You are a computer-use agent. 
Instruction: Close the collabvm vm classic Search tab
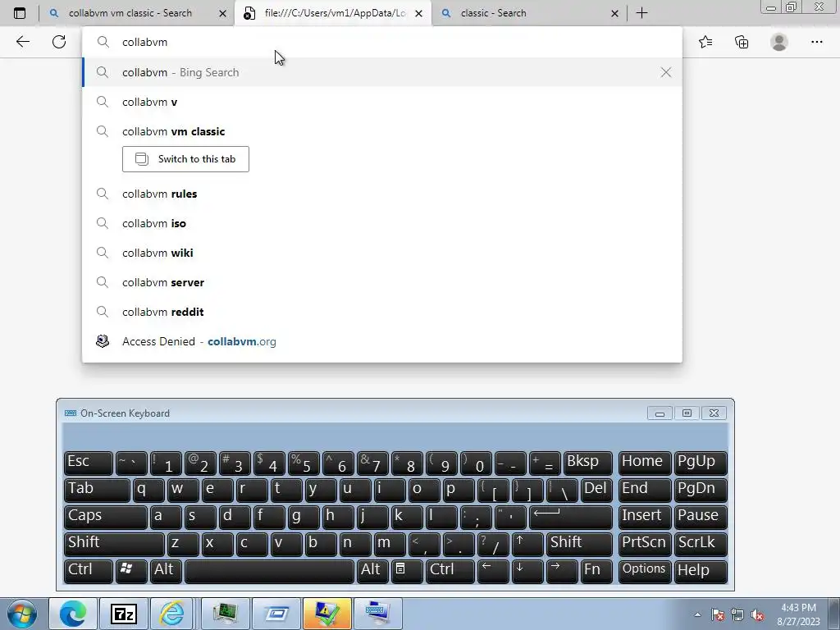(x=223, y=13)
